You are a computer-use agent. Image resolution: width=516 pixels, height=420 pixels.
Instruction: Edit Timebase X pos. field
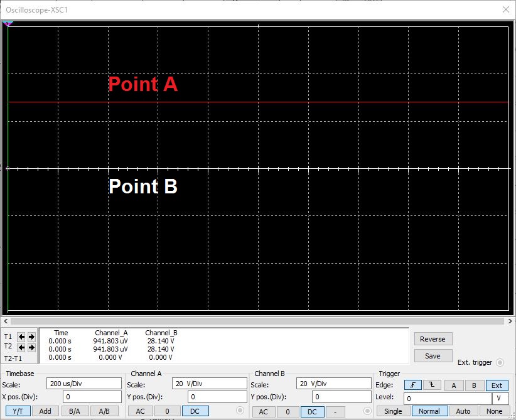(x=92, y=397)
